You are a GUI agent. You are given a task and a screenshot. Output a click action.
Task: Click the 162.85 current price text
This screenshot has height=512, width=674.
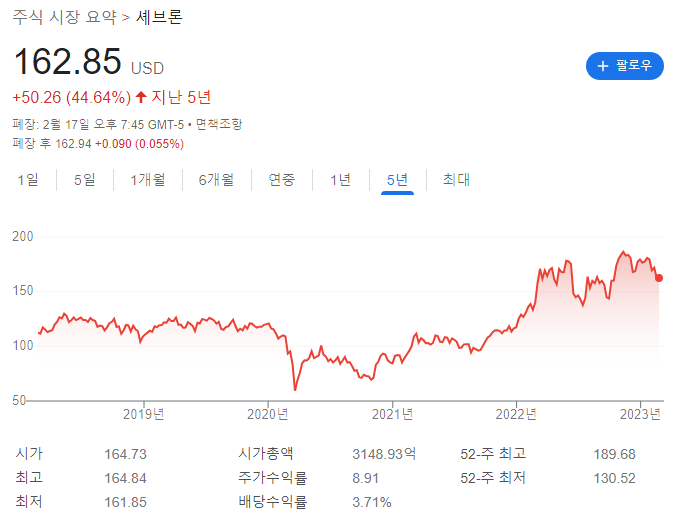click(x=67, y=61)
